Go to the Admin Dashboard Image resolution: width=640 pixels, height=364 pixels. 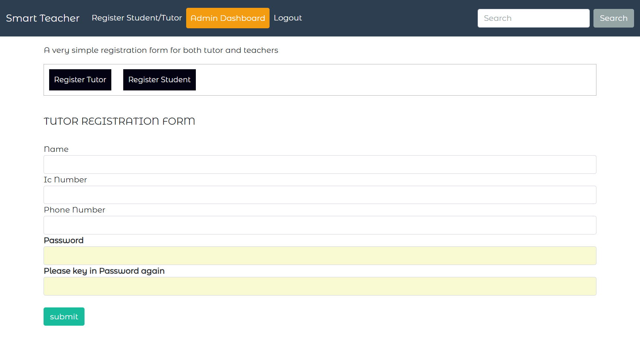(x=227, y=18)
